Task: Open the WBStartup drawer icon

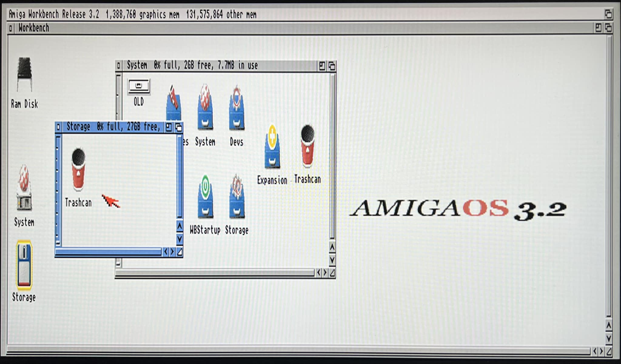Action: click(205, 196)
